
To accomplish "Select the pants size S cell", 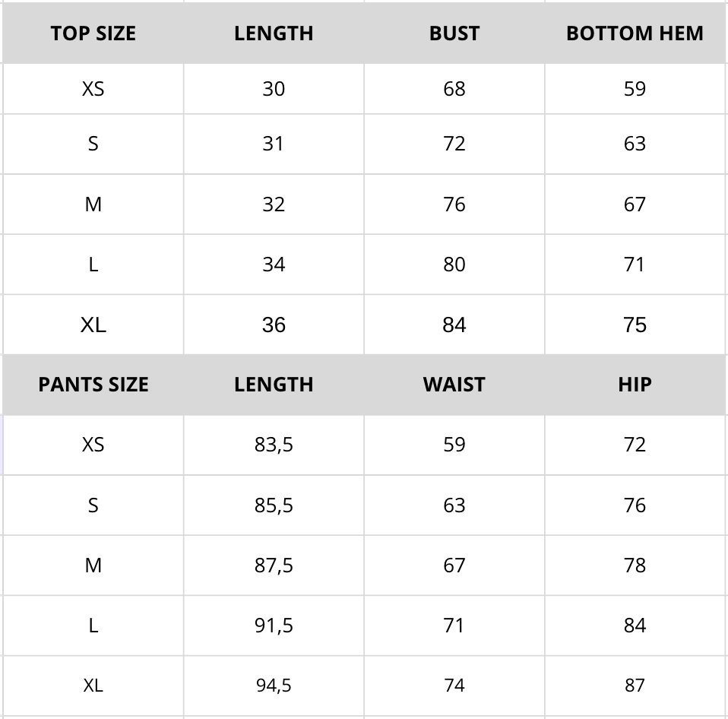I will (x=93, y=505).
